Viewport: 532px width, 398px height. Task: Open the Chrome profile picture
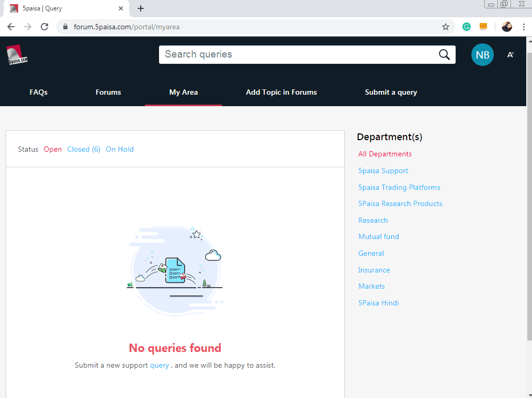point(506,27)
